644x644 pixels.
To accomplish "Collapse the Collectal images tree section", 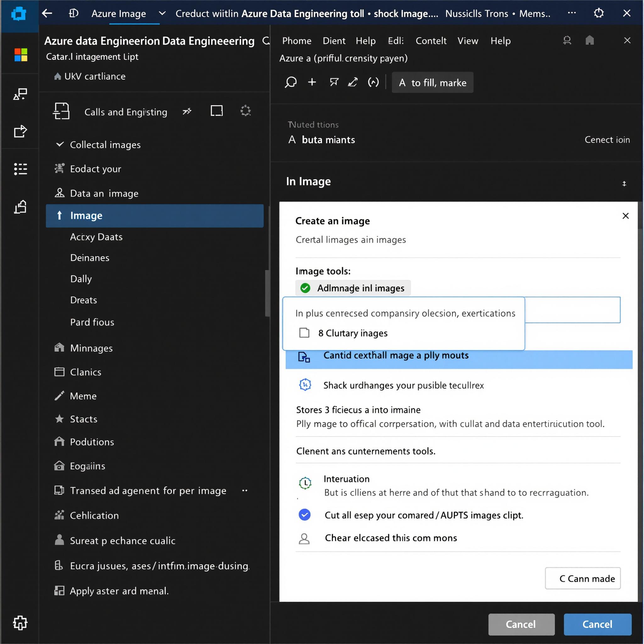I will [60, 144].
